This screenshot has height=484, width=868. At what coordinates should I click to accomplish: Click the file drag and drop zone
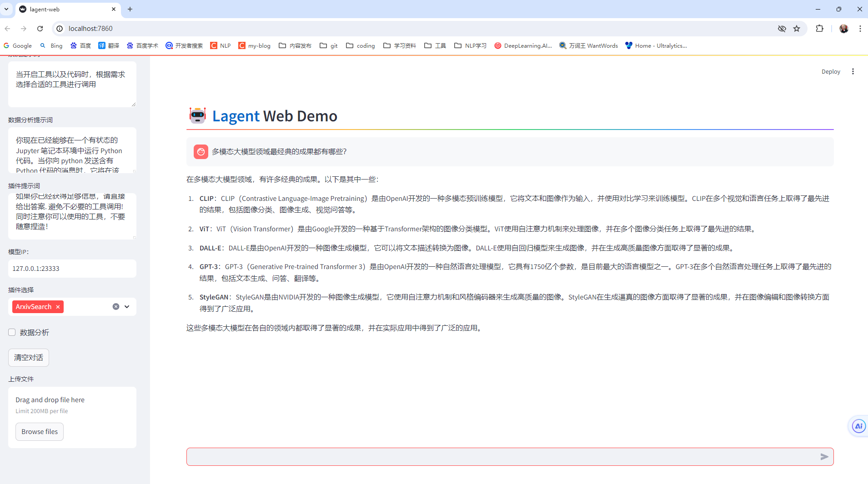(x=72, y=417)
